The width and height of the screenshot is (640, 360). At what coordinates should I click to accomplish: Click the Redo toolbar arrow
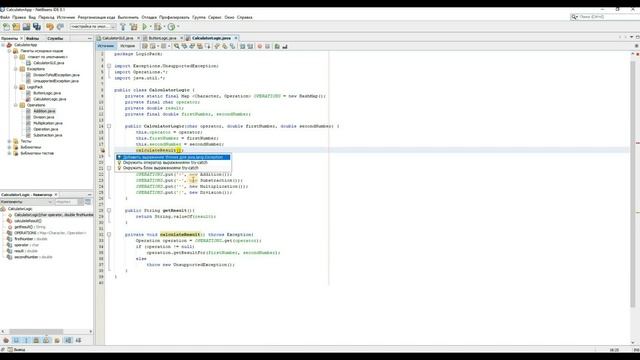60,27
